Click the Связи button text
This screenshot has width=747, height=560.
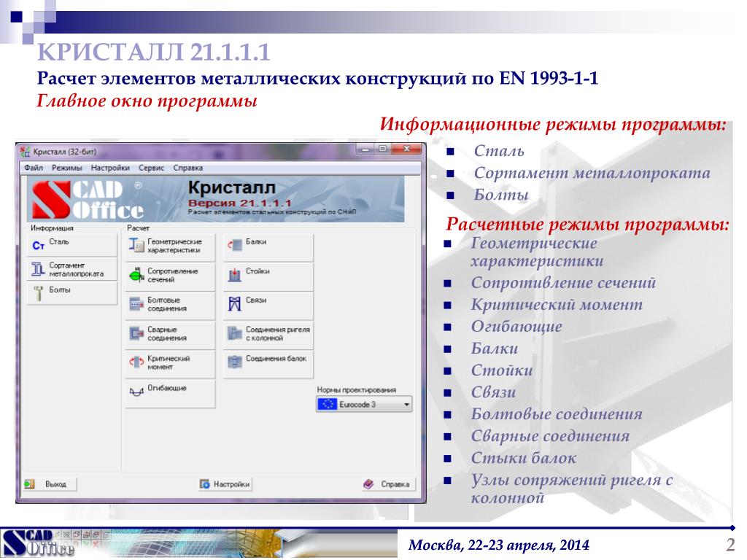tap(256, 300)
